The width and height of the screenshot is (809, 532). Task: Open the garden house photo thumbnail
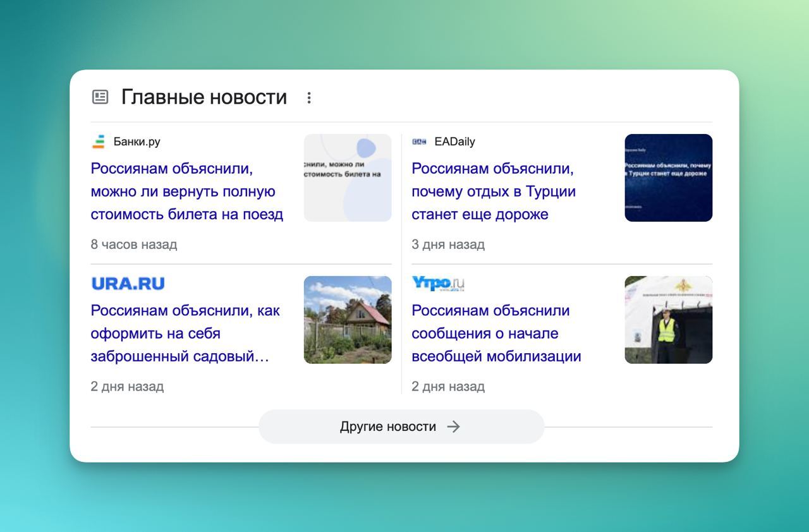click(348, 320)
